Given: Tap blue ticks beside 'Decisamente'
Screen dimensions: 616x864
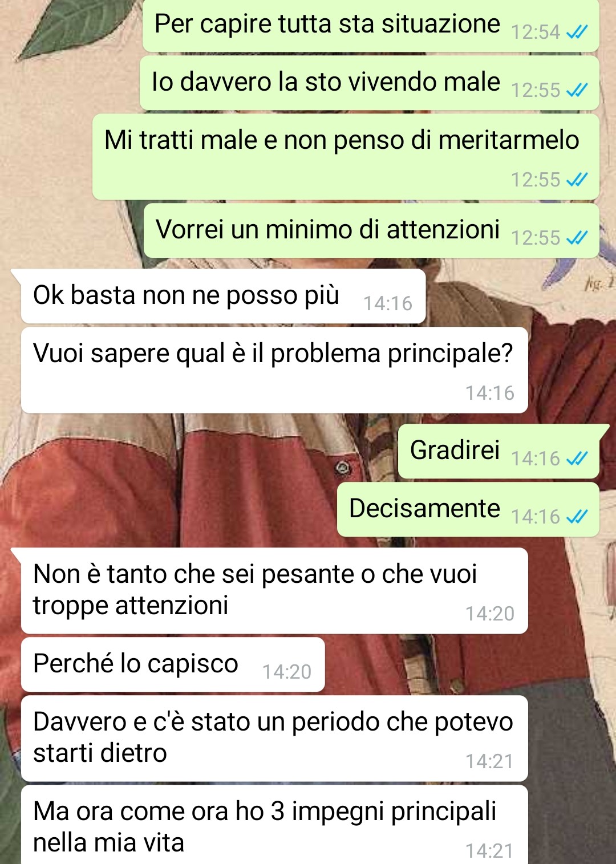Looking at the screenshot, I should click(x=577, y=517).
